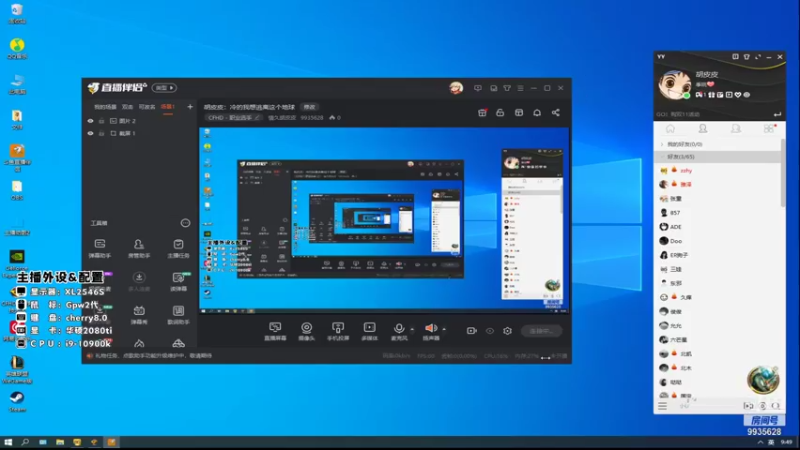Open the mode pill next to 直播伴侣 logo
The width and height of the screenshot is (800, 450).
coord(164,88)
